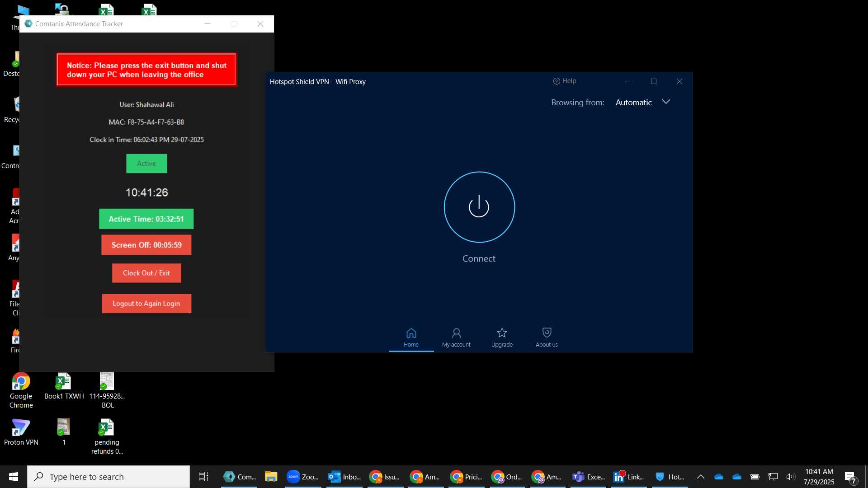
Task: Switch to Outlook Inbox in taskbar
Action: 344,477
